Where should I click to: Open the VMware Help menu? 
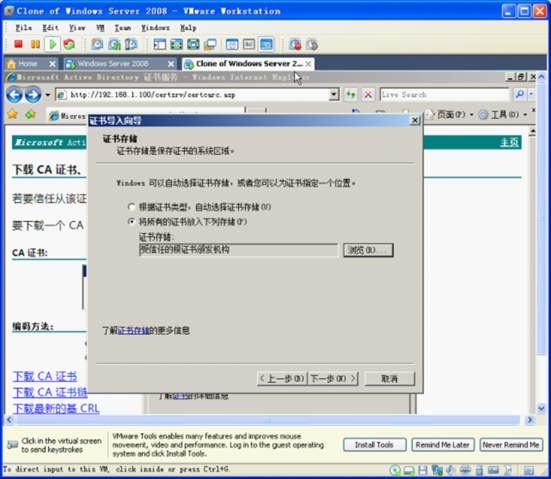pos(188,27)
